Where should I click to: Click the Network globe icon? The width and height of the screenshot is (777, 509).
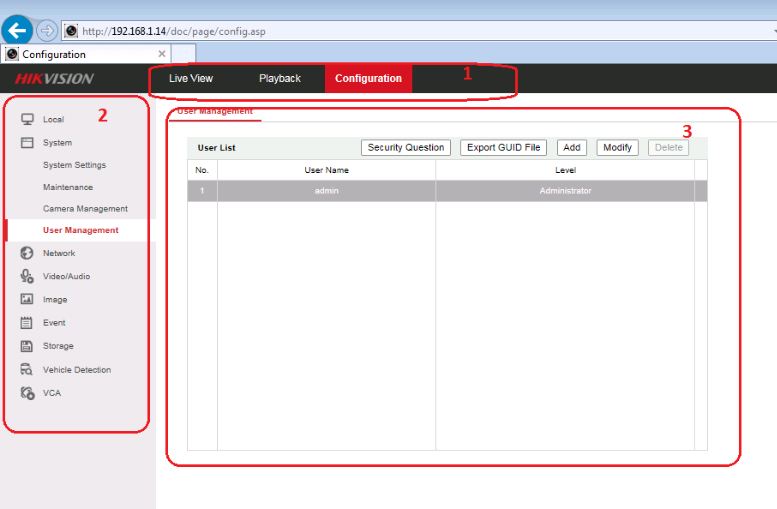pyautogui.click(x=27, y=253)
